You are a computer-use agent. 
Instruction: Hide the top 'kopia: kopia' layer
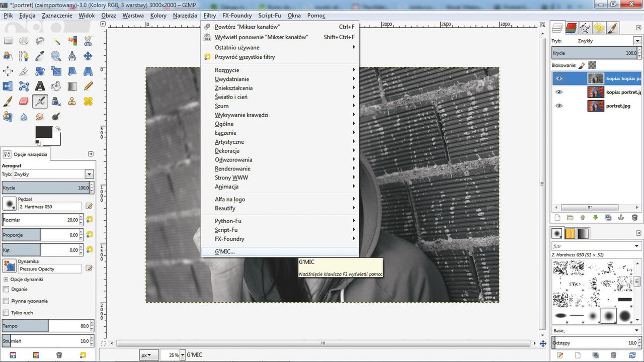[x=559, y=78]
